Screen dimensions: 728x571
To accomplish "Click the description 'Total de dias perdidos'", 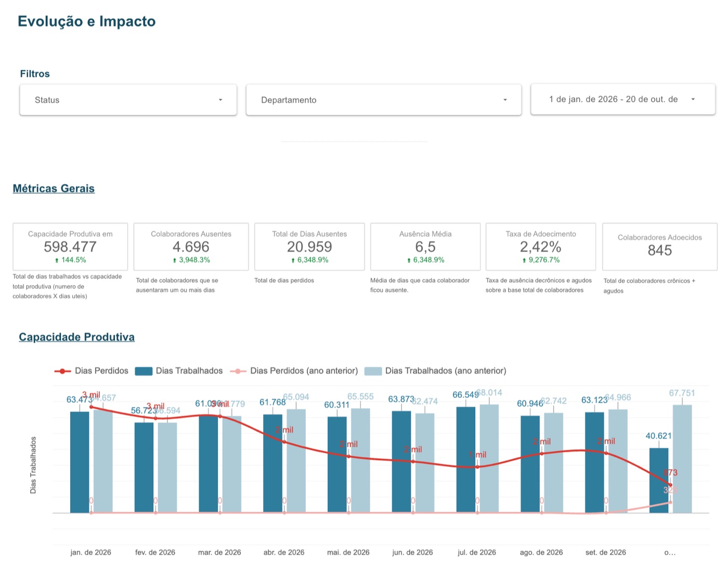I will (x=284, y=281).
